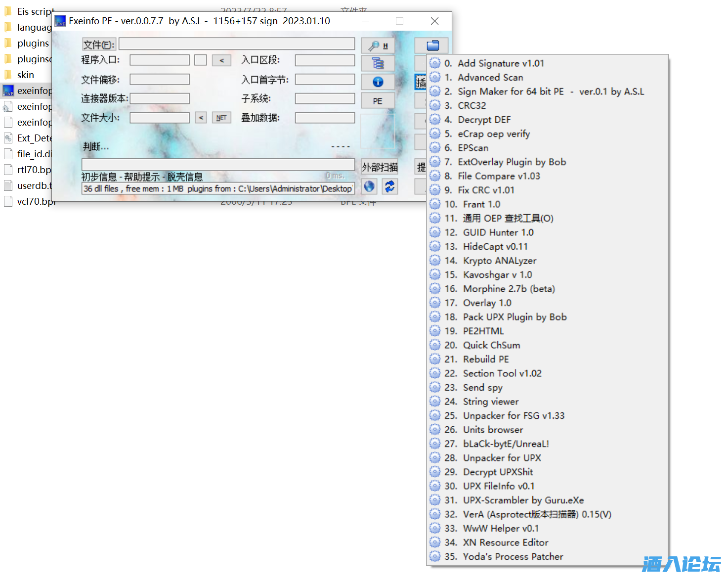
Task: Click the PE button
Action: [x=378, y=101]
